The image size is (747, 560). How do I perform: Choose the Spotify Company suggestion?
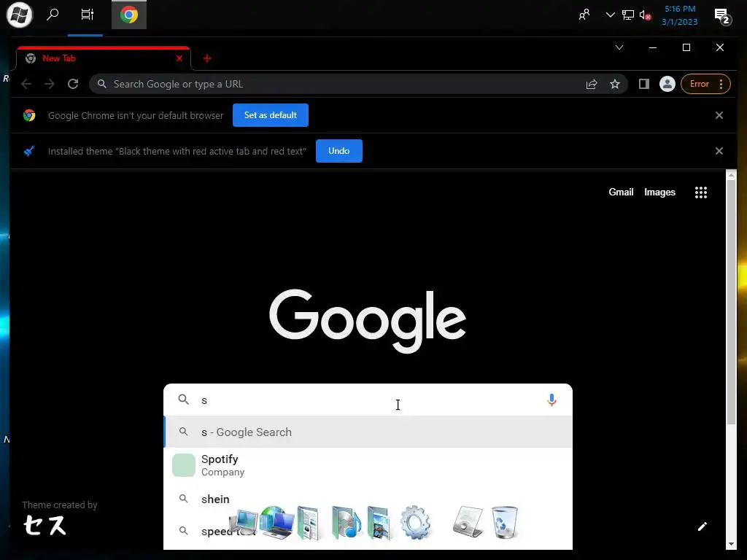point(368,464)
